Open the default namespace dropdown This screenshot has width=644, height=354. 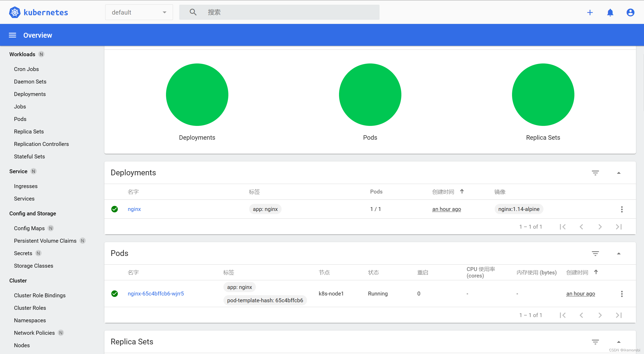(139, 12)
